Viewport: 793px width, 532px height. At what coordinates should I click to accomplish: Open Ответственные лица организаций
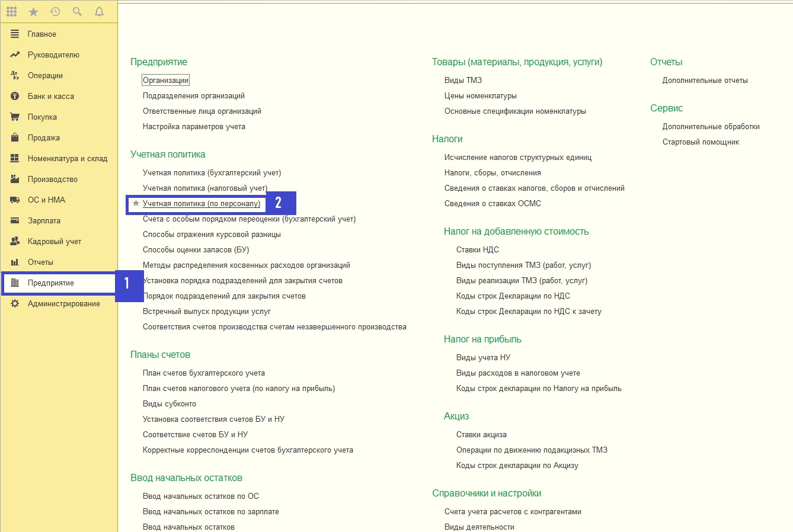tap(202, 111)
